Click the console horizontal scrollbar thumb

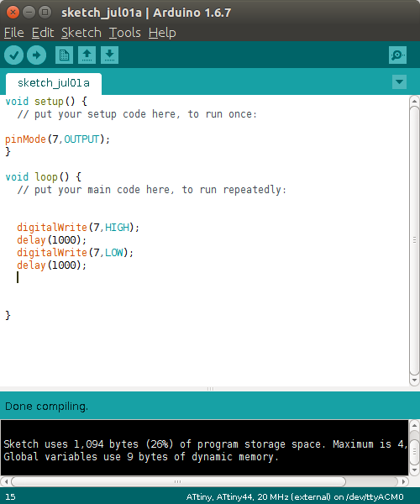pyautogui.click(x=178, y=481)
